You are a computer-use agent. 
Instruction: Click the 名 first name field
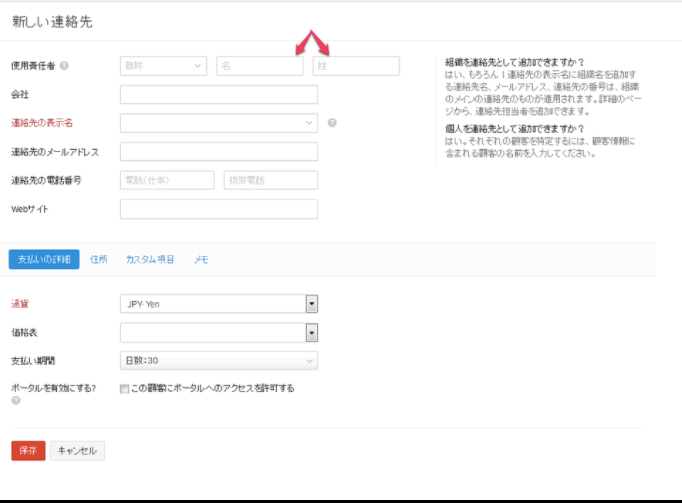[259, 66]
